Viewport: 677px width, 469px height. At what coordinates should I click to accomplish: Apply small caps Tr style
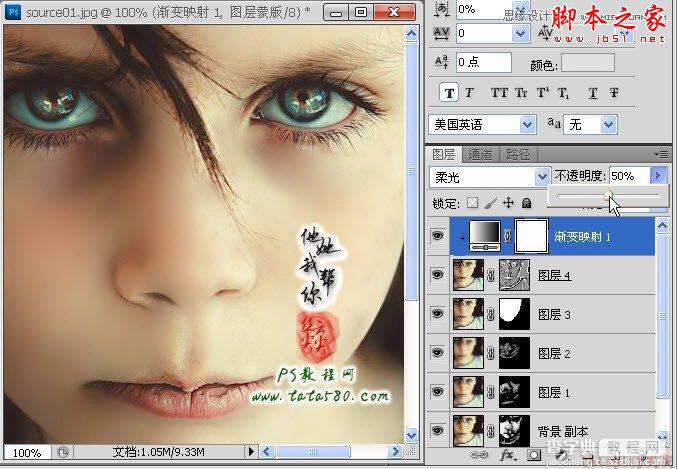[521, 93]
